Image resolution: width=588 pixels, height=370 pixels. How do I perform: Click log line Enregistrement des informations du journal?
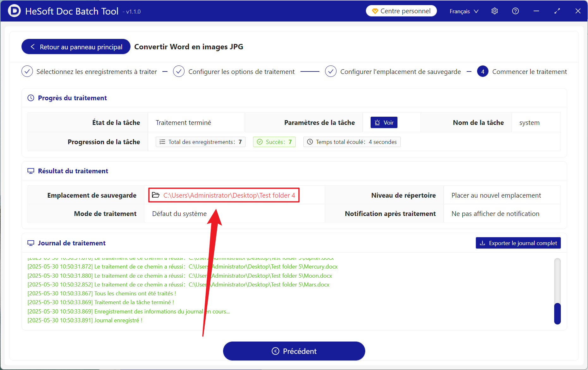pyautogui.click(x=129, y=311)
